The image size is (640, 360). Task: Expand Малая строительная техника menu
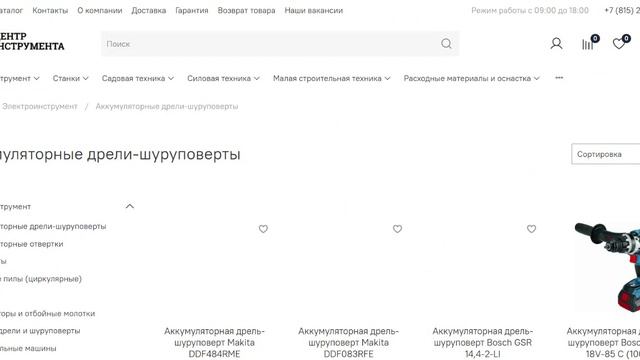click(331, 78)
